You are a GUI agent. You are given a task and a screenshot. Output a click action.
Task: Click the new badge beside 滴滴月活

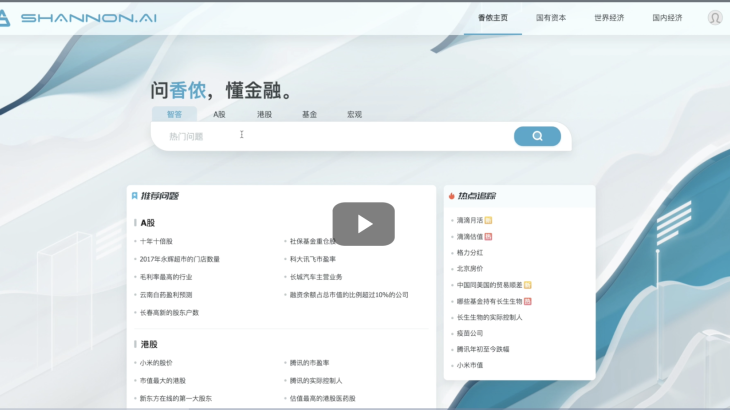(488, 220)
